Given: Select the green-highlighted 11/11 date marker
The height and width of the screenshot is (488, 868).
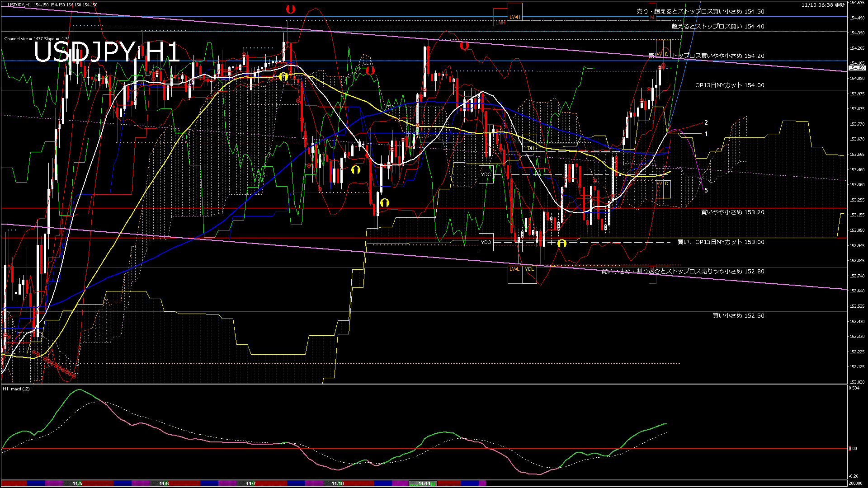Looking at the screenshot, I should pyautogui.click(x=424, y=483).
